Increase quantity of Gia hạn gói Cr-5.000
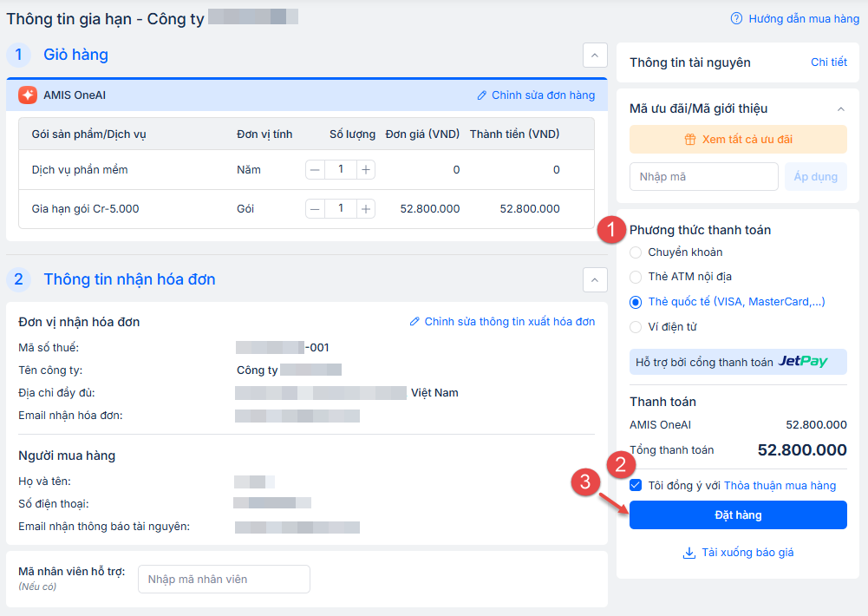 pos(367,209)
